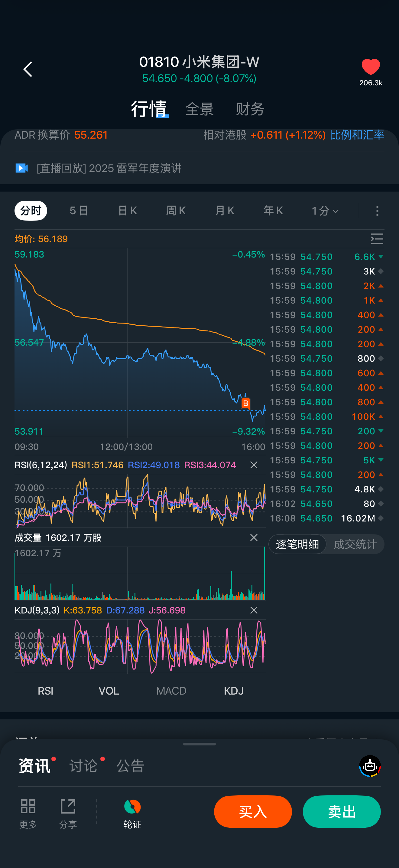The width and height of the screenshot is (399, 868).
Task: Open the live replay video icon
Action: click(22, 168)
